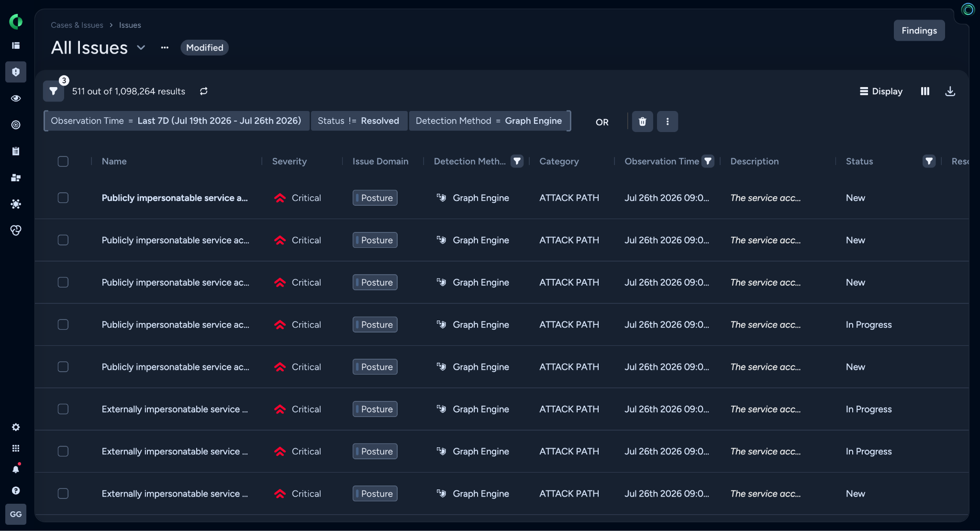Check the second Externally impersonatable row checkbox

coord(63,451)
